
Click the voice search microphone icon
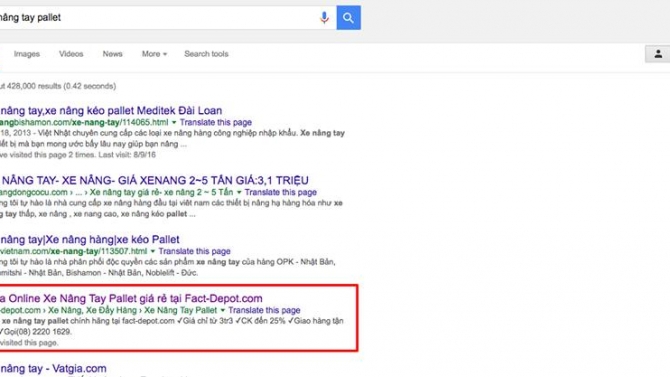coord(324,18)
